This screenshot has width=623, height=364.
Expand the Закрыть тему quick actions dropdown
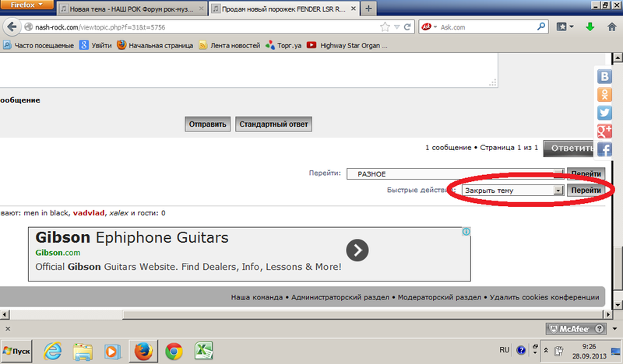(x=512, y=191)
